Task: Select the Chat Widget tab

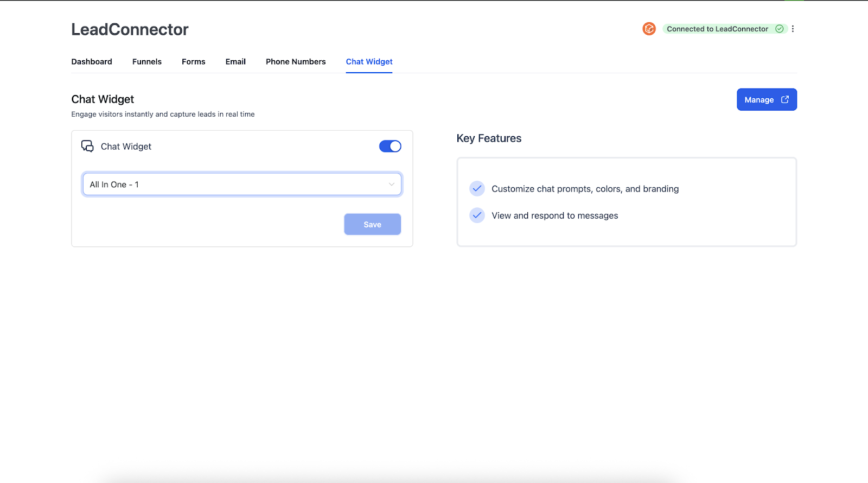Action: (369, 62)
